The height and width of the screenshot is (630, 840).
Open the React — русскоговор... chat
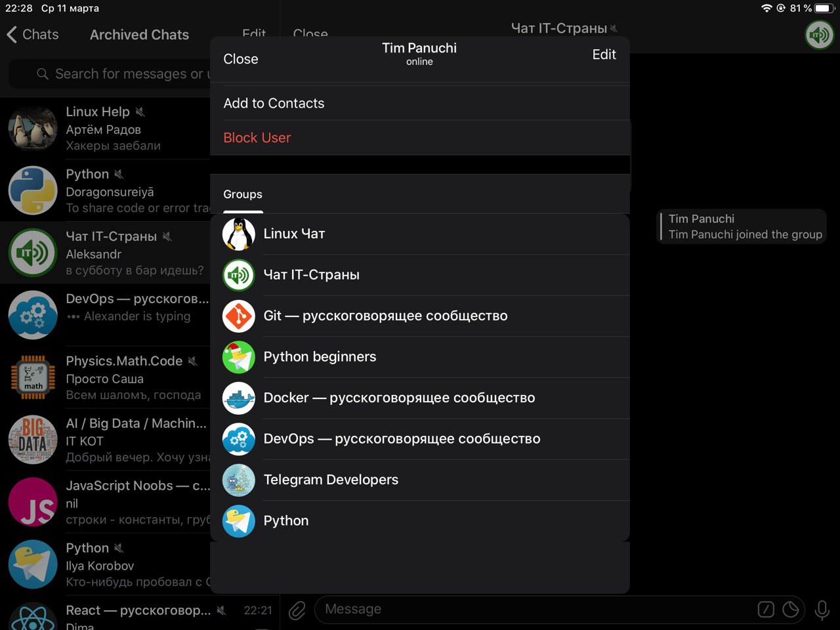pos(140,614)
